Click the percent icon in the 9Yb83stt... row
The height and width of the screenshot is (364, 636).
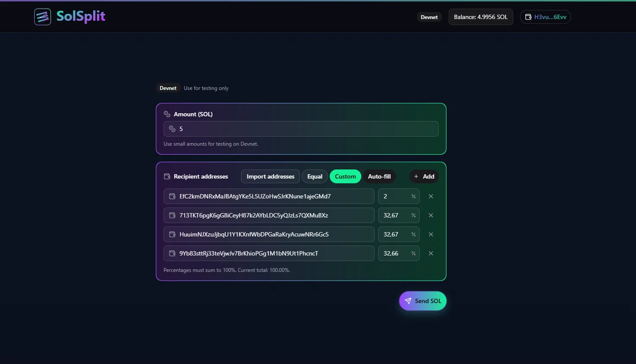(x=414, y=253)
